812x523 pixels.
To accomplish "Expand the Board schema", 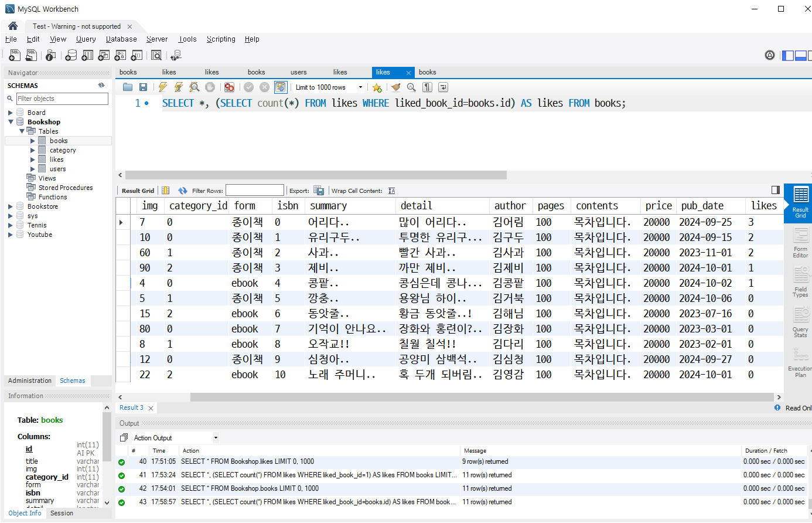I will [x=11, y=113].
